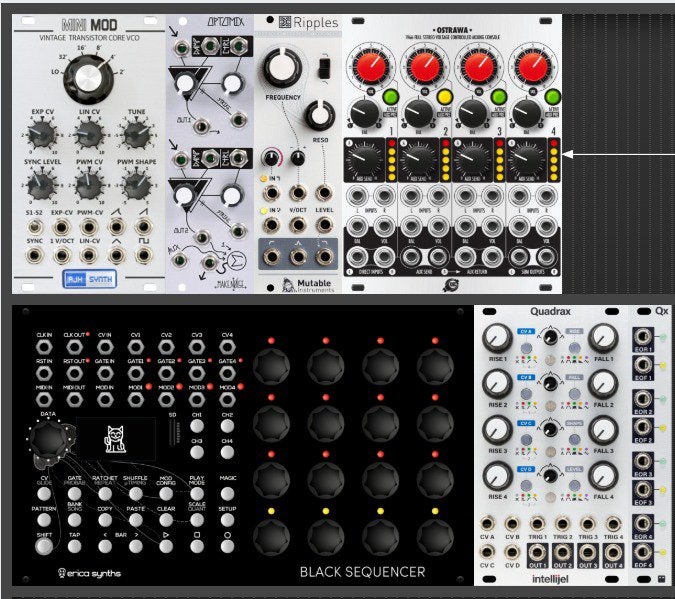Click the square wave output jack on Mini Mod

click(143, 255)
